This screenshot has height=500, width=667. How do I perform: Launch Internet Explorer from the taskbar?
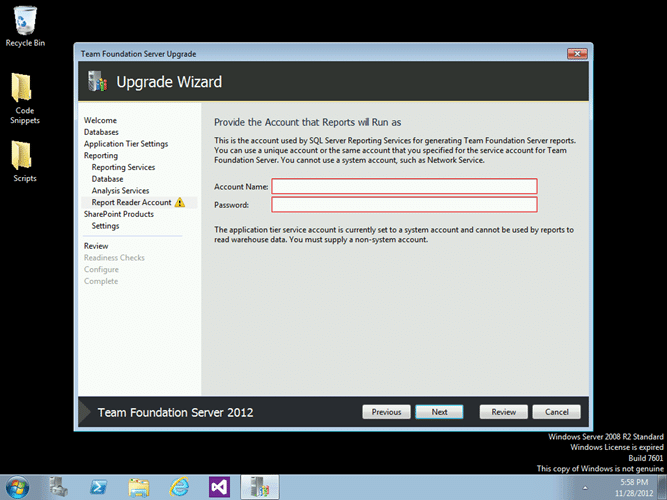179,487
